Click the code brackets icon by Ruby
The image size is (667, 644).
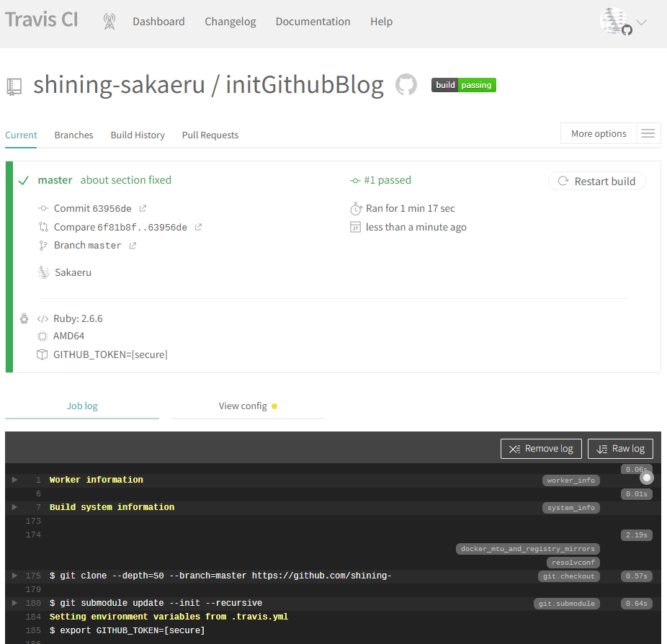click(42, 318)
